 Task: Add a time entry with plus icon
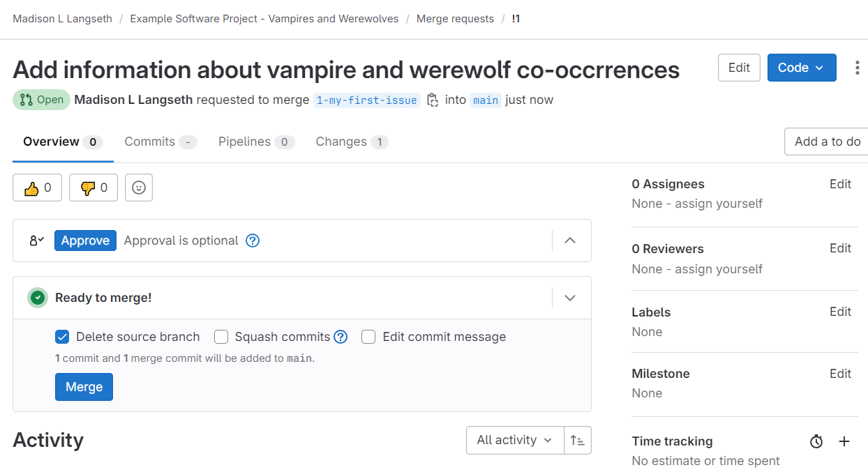pos(844,441)
